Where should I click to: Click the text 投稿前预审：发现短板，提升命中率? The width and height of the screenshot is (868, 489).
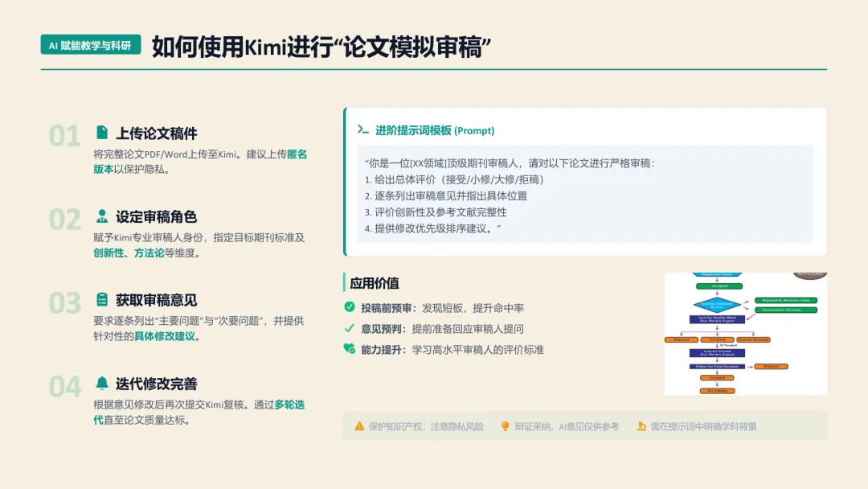click(x=442, y=308)
